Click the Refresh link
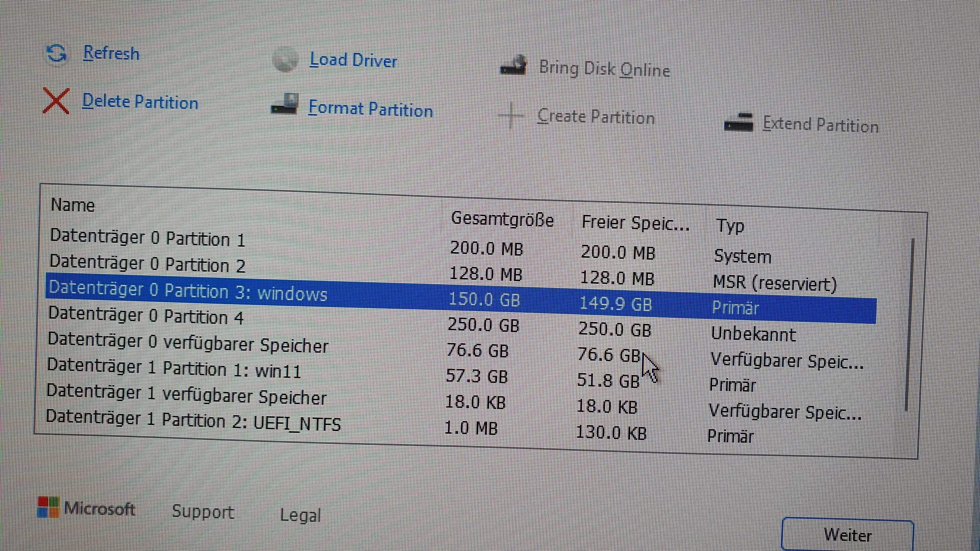The width and height of the screenshot is (980, 551). click(111, 53)
